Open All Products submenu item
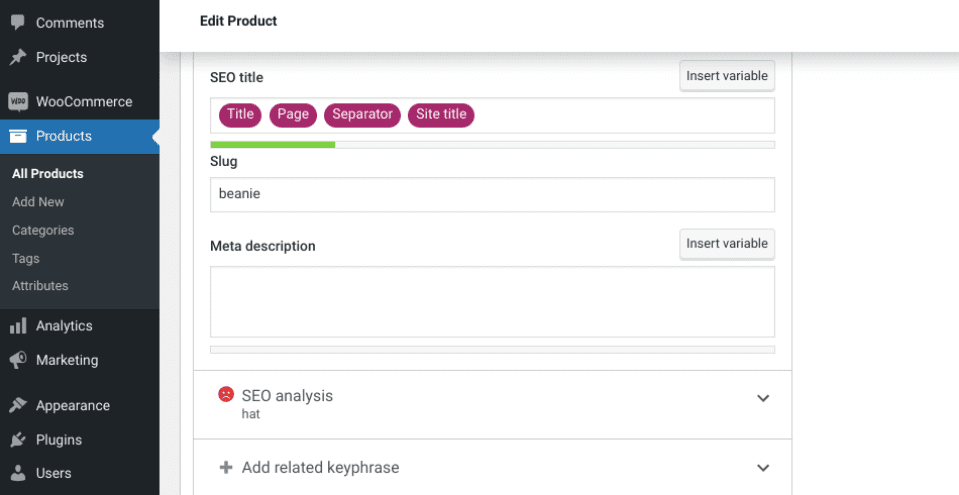Image resolution: width=959 pixels, height=495 pixels. coord(48,173)
